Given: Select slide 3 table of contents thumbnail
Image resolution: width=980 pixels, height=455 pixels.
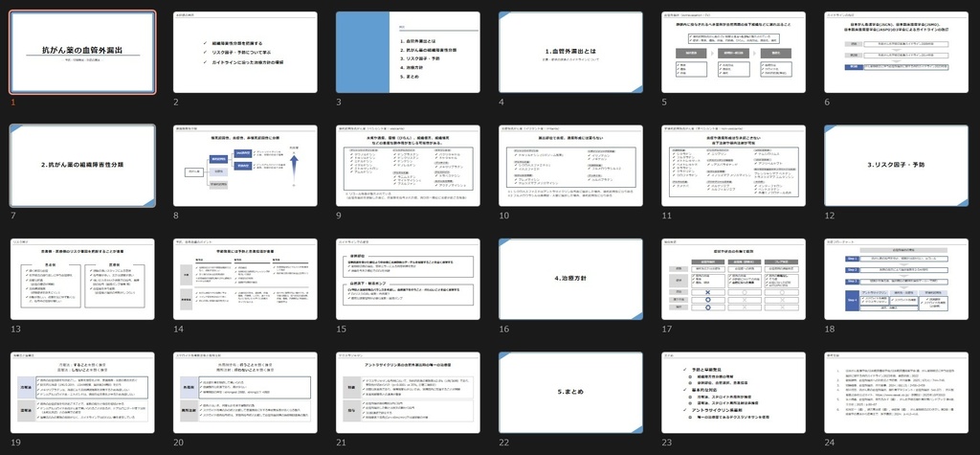Looking at the screenshot, I should 408,53.
